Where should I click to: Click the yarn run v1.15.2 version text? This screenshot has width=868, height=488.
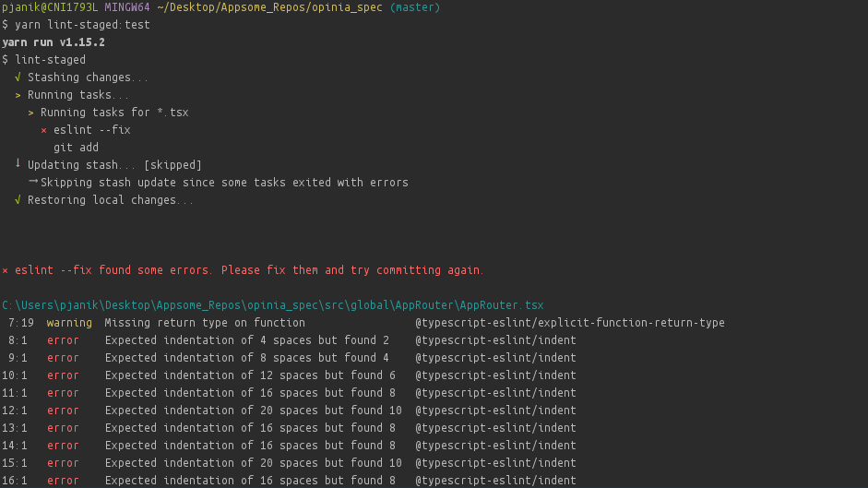(53, 42)
